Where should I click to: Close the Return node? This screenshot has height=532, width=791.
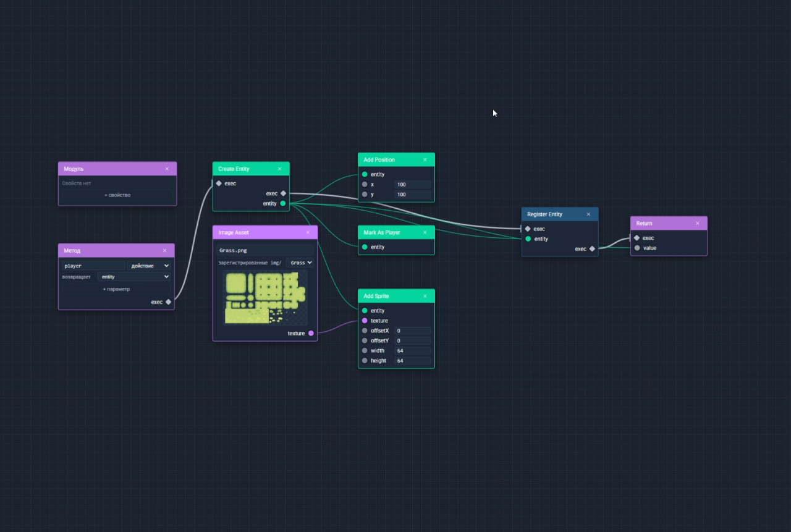pyautogui.click(x=698, y=223)
